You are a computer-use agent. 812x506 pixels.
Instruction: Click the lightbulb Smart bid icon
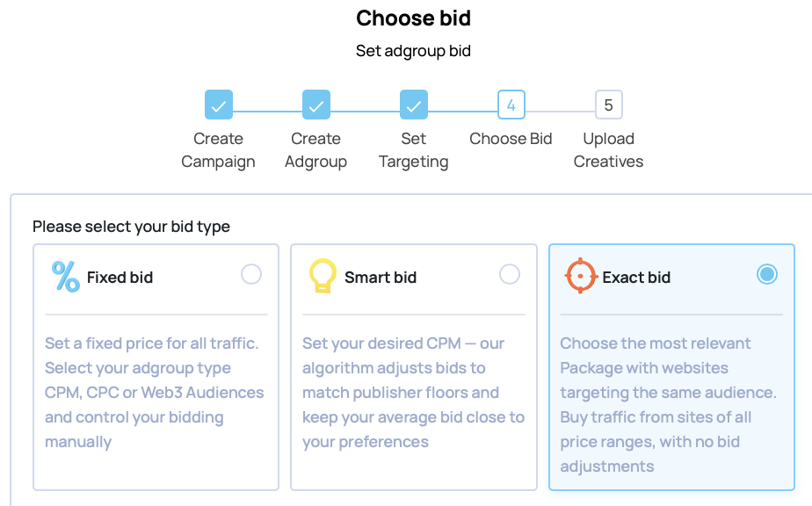tap(323, 277)
